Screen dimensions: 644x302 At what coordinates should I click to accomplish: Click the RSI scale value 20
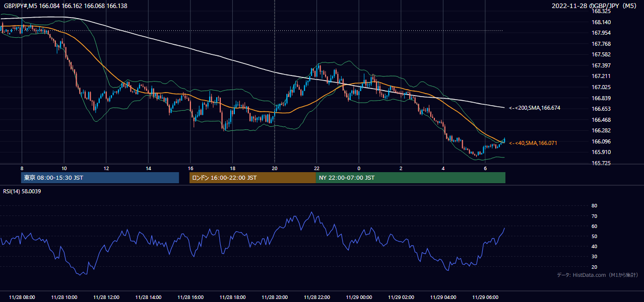(x=594, y=267)
